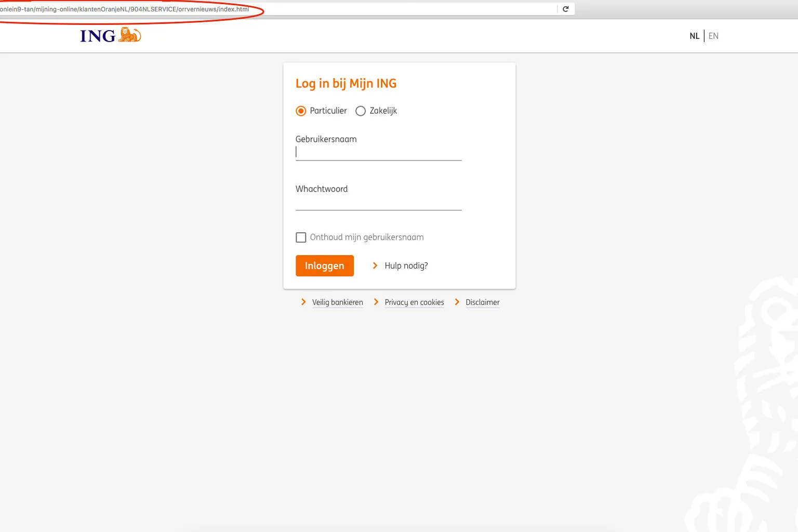
Task: Click the arrow beside Hulp nodig?
Action: [x=375, y=265]
